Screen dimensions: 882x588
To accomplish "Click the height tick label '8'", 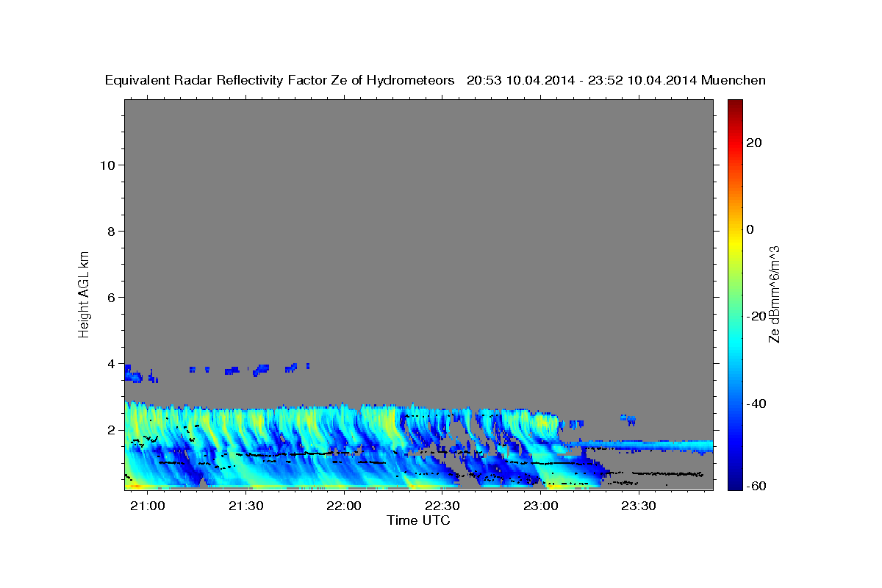I will tap(112, 231).
